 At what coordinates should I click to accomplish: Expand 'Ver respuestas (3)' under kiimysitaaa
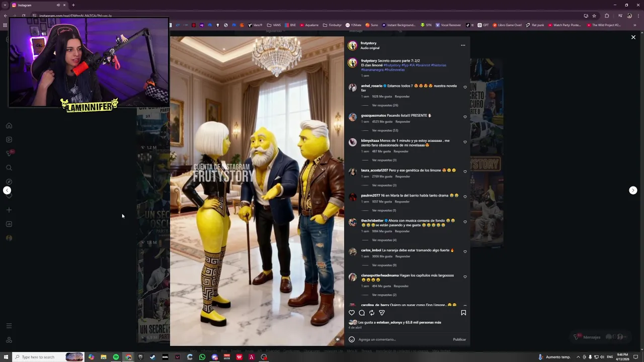pos(384,160)
